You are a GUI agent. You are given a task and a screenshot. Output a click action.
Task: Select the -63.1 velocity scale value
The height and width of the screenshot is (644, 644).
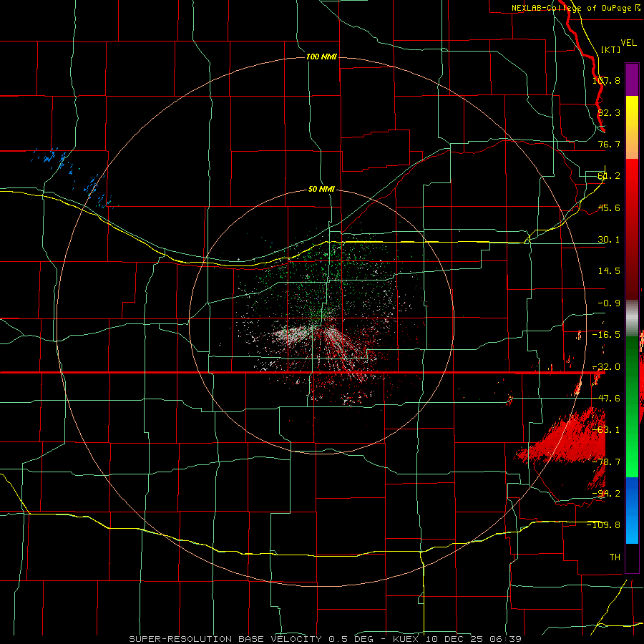(606, 430)
